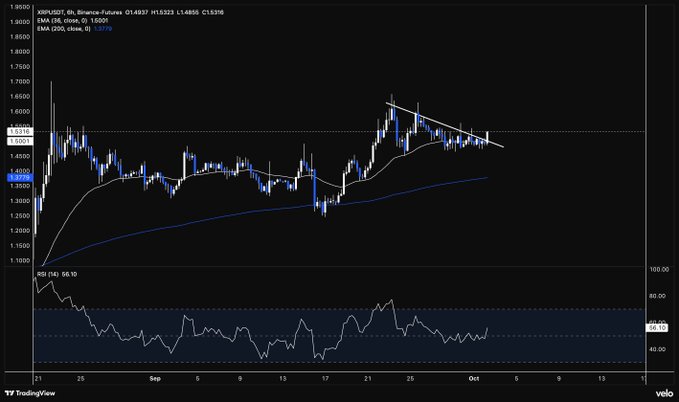Click the 1.7000 price axis tick
The width and height of the screenshot is (679, 402).
[x=19, y=81]
